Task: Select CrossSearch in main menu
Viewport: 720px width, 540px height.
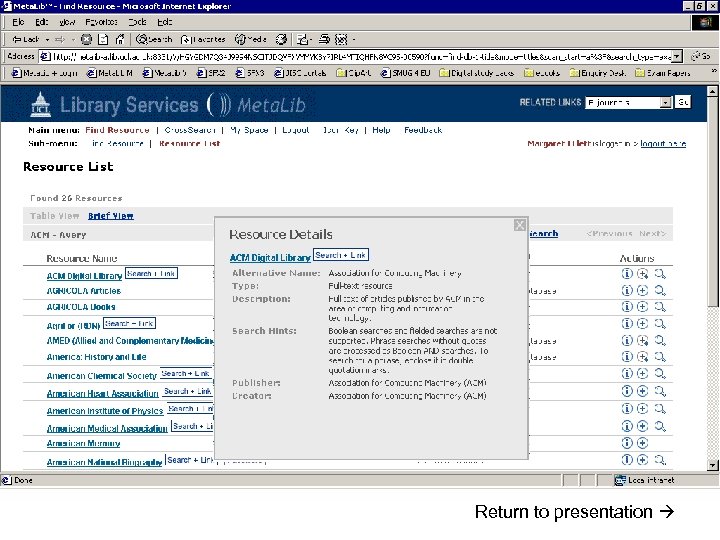Action: tap(190, 130)
